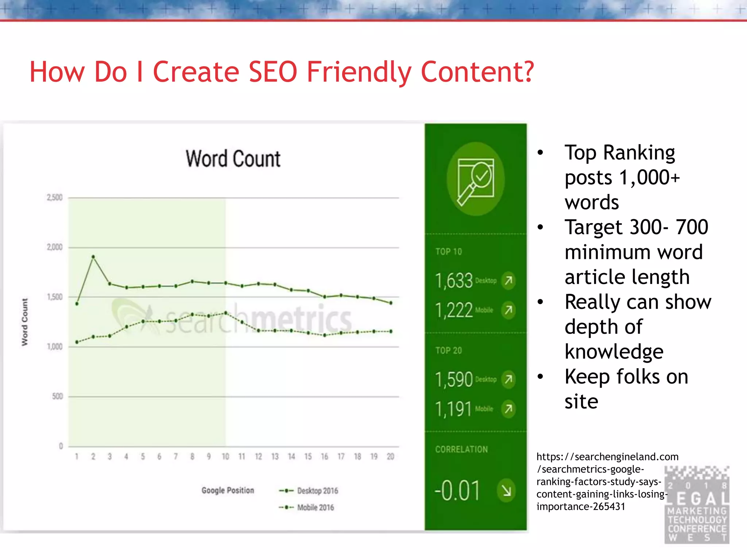Screen dimensions: 747x560
Task: Click the 'Mobile 2016' legend text
Action: (316, 507)
